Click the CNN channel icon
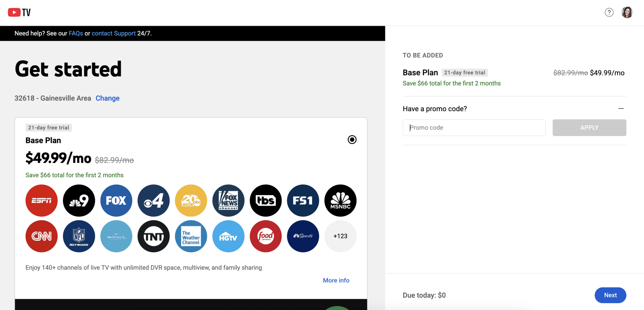 click(42, 236)
